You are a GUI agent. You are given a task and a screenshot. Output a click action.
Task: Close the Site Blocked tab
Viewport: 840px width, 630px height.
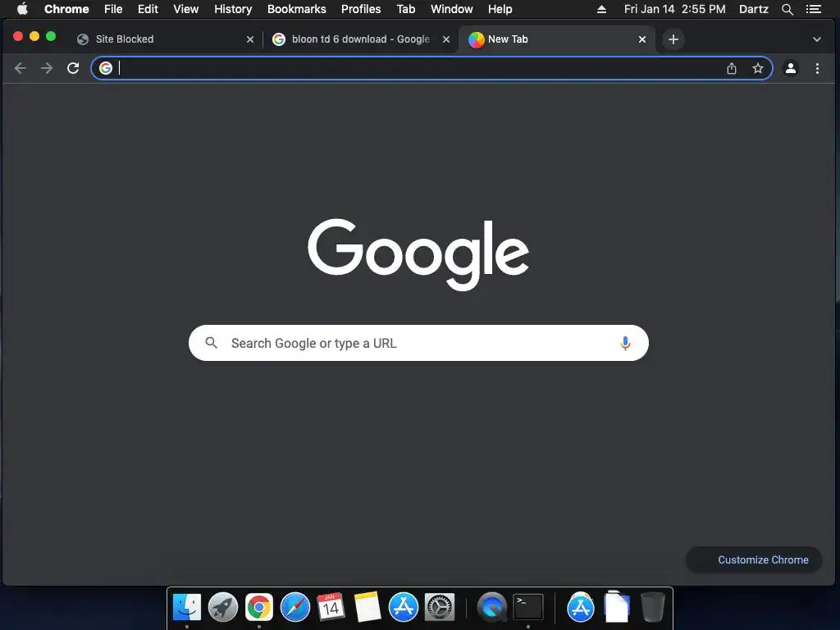[x=249, y=39]
